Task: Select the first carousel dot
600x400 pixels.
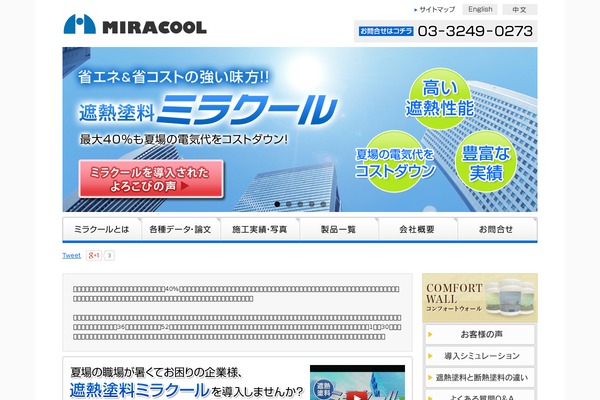Action: [277, 204]
